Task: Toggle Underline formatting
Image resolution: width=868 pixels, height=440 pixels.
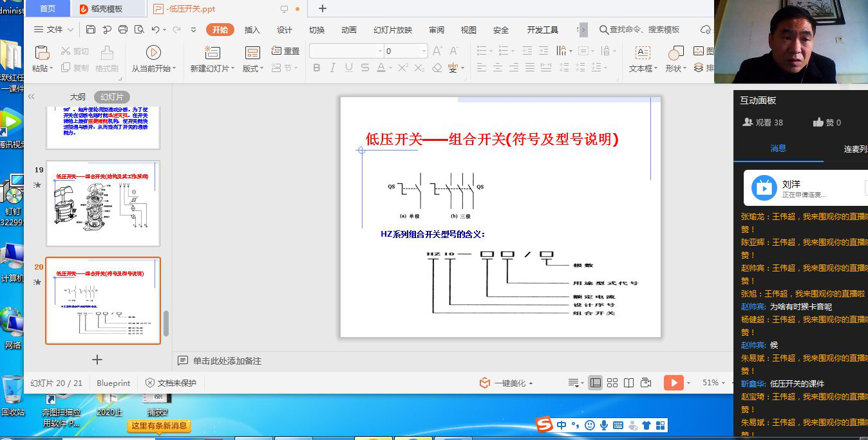Action: coord(349,68)
